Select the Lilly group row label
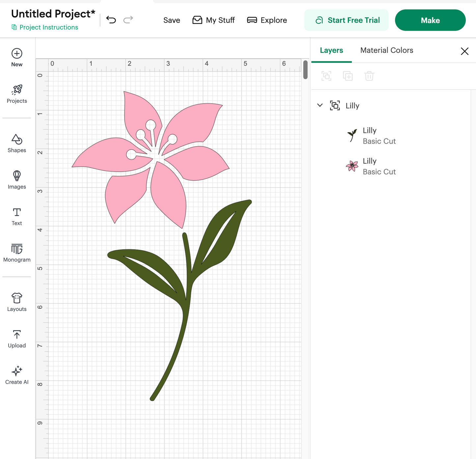Image resolution: width=476 pixels, height=459 pixels. pos(352,106)
